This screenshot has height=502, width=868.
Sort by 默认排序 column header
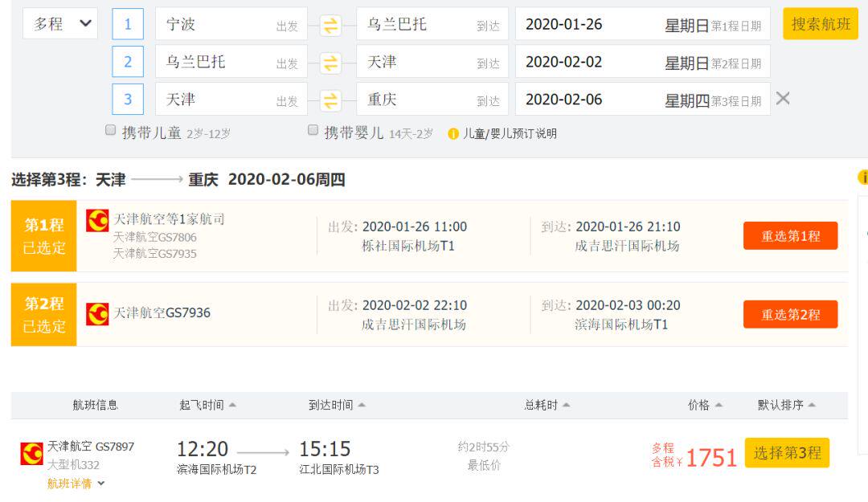coord(786,405)
